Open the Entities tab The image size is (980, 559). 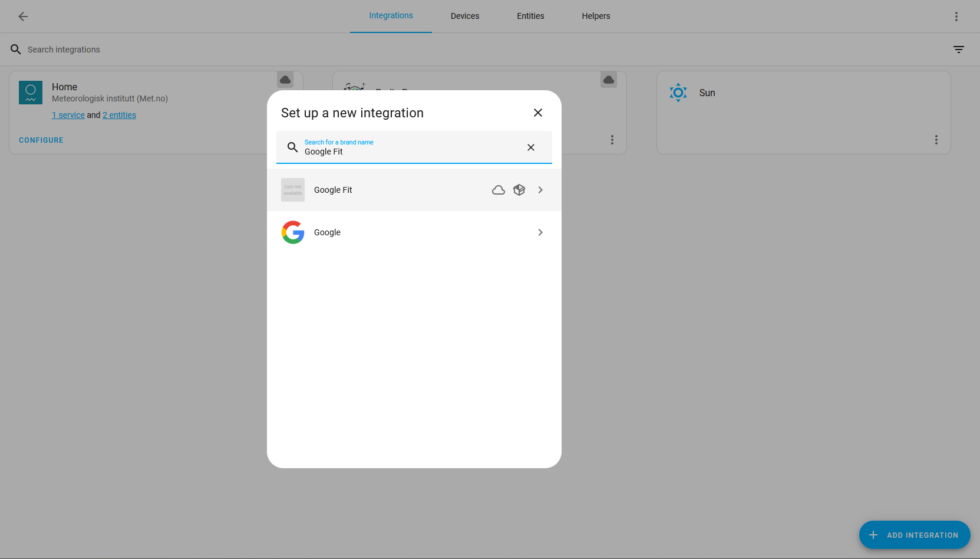click(x=530, y=16)
